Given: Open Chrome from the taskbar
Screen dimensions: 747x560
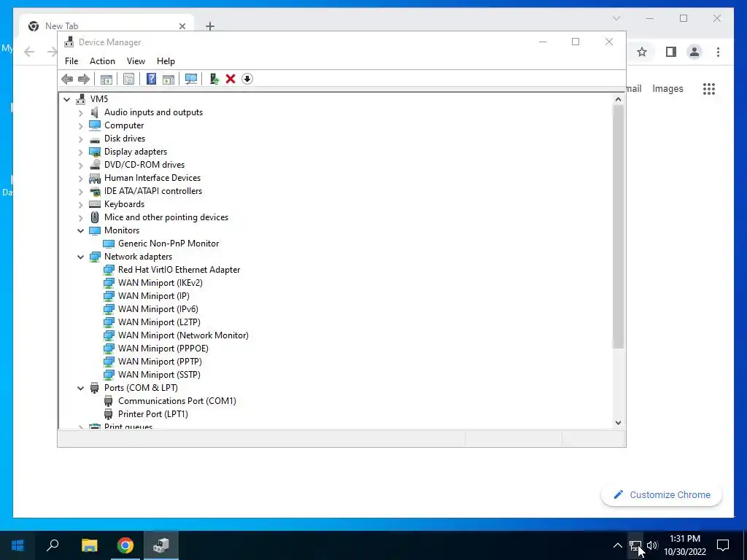Looking at the screenshot, I should 125,545.
